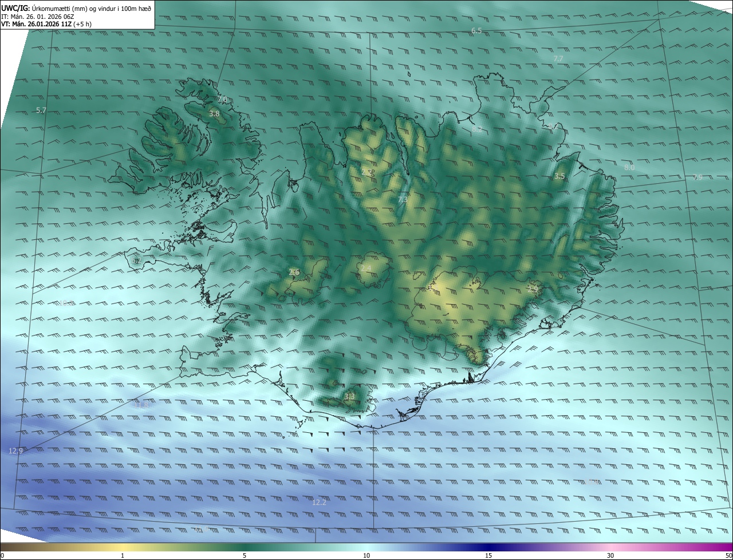The width and height of the screenshot is (733, 560).
Task: Click the 6.5 value label on the map
Action: pyautogui.click(x=476, y=30)
